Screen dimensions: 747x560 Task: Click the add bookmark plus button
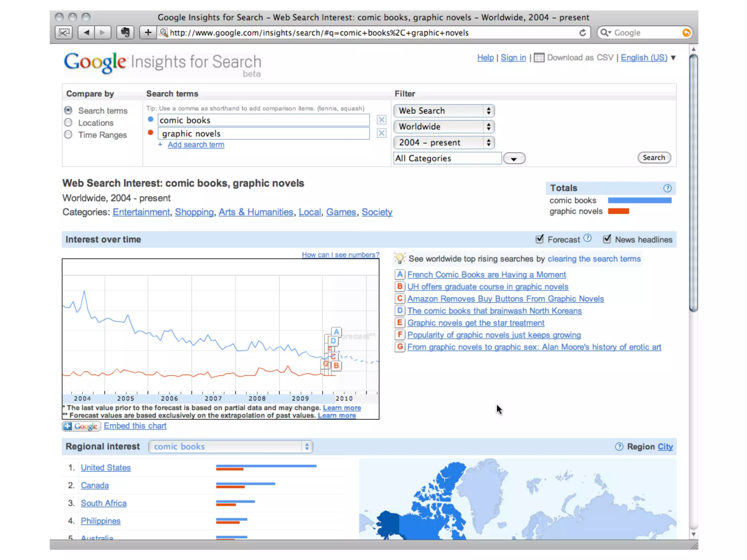pos(148,33)
